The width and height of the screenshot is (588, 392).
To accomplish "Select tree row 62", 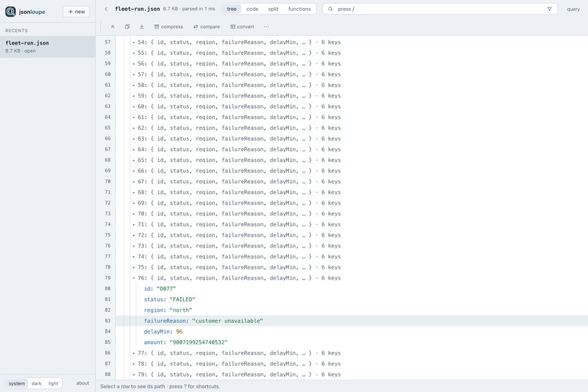I will pos(352,96).
